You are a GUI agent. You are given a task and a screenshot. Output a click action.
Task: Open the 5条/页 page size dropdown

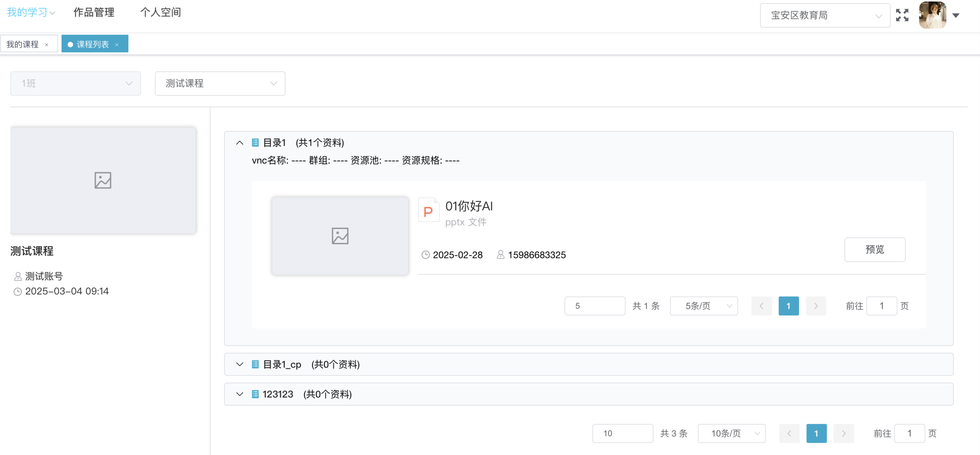click(704, 306)
